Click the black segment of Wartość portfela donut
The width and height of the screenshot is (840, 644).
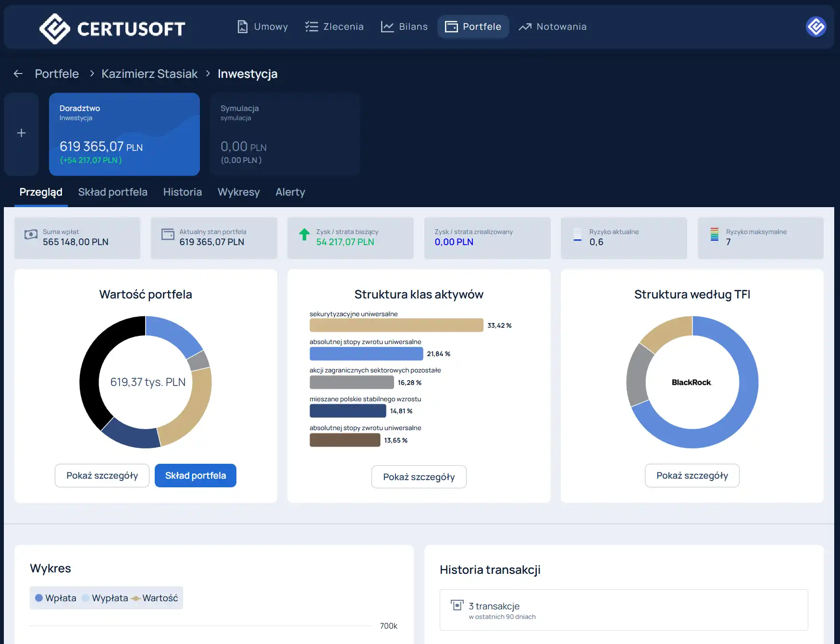point(92,365)
